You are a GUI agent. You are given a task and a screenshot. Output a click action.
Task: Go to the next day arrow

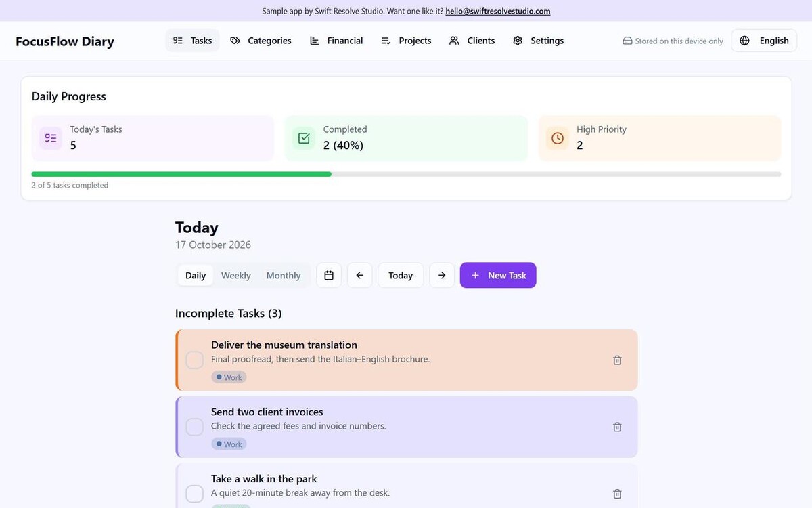(442, 275)
